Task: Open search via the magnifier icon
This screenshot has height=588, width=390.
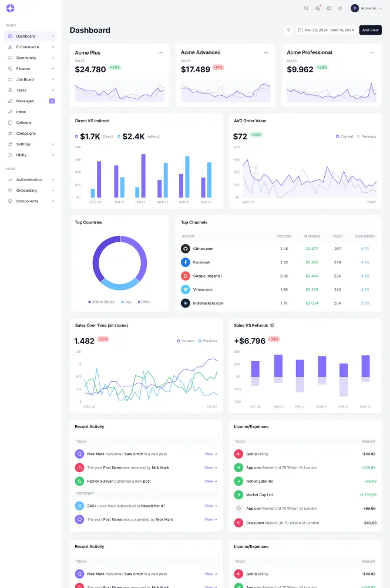Action: (306, 8)
